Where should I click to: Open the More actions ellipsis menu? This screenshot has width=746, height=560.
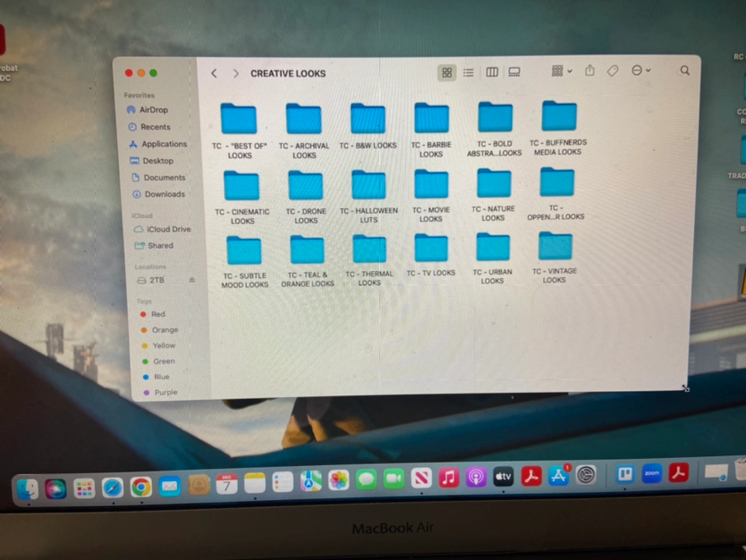pyautogui.click(x=640, y=70)
